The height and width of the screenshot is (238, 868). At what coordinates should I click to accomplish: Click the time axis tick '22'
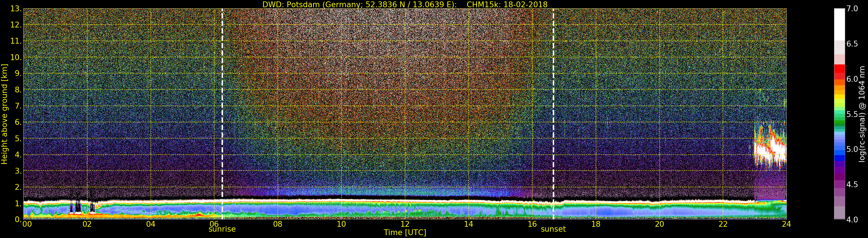723,224
